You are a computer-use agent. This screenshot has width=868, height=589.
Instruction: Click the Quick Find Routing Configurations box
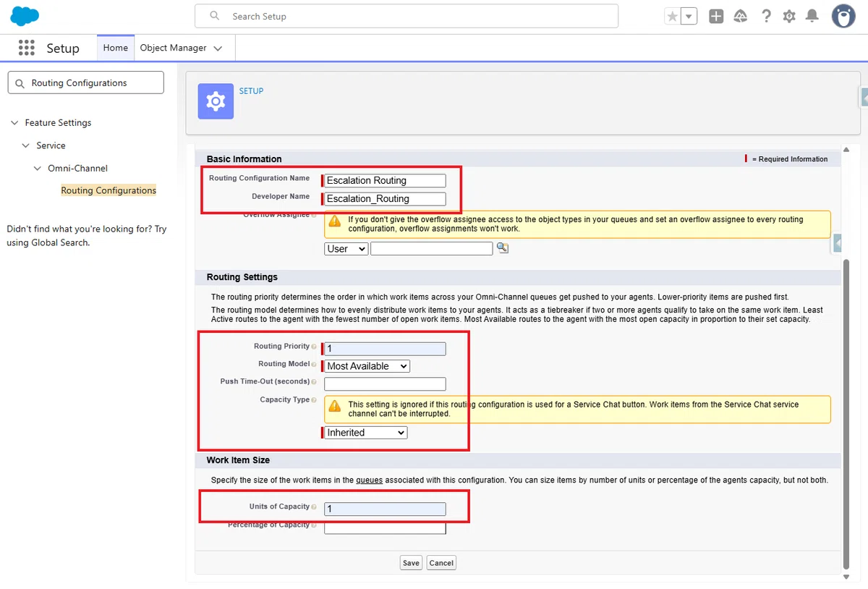tap(86, 82)
